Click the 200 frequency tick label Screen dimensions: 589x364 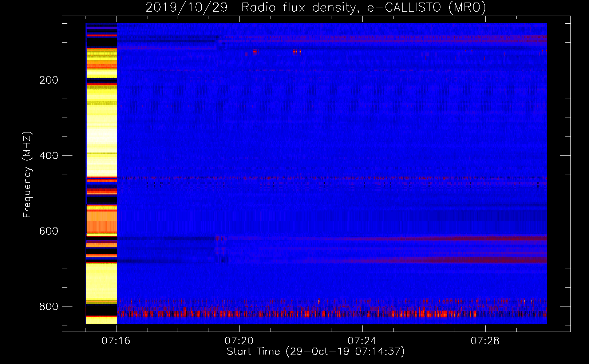48,80
